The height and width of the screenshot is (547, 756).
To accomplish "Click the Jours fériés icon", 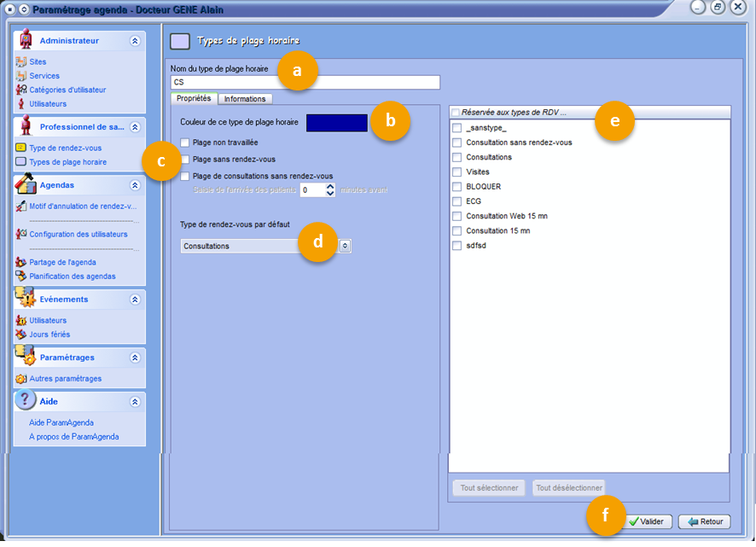I will pos(21,335).
